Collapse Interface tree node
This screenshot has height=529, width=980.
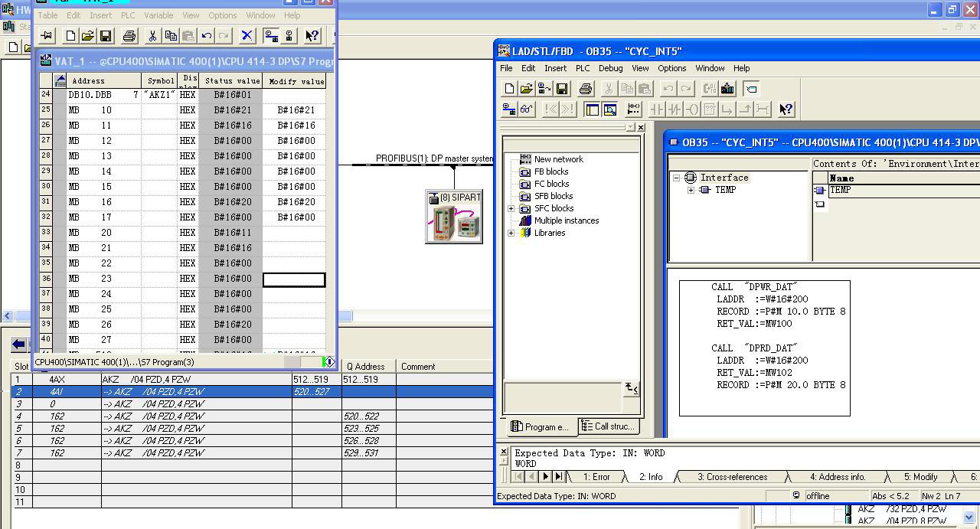coord(677,178)
